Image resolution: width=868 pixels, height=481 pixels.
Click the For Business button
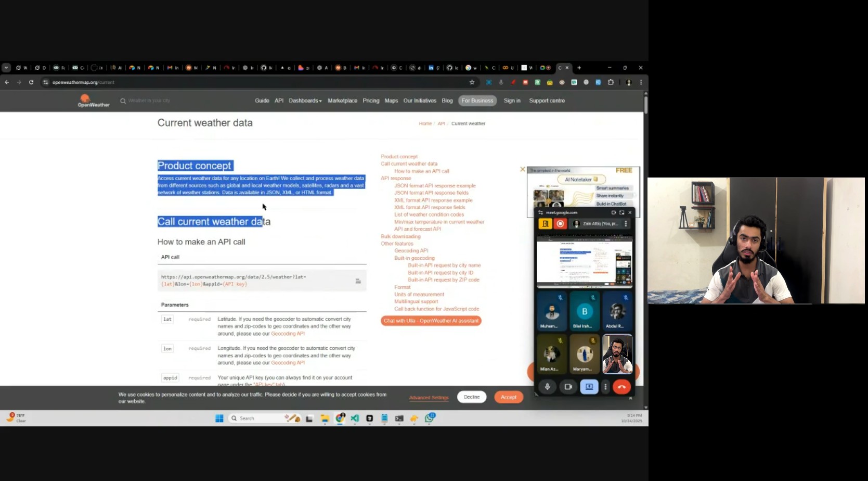477,100
